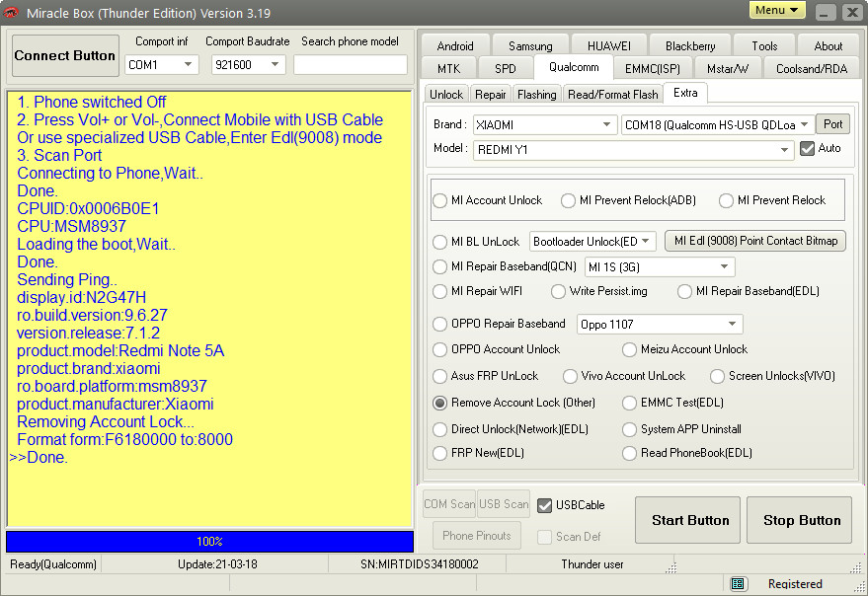Switch to the Repair sub-tab

coord(491,95)
